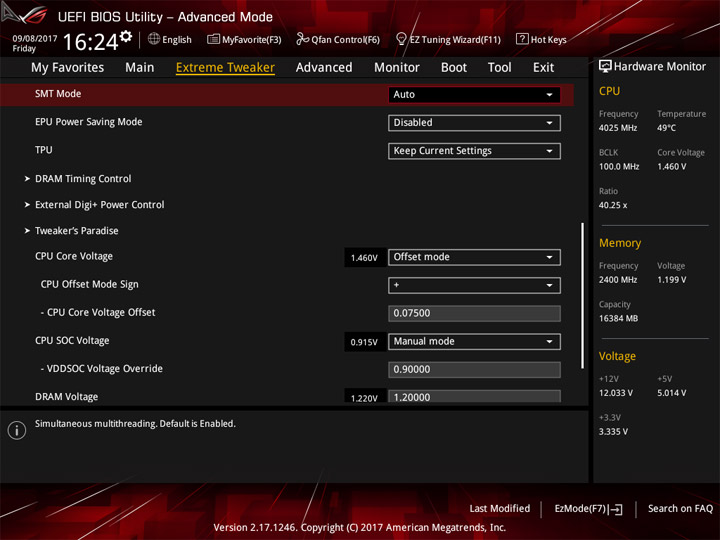Click the DRAM Voltage label
The image size is (720, 540).
pyautogui.click(x=67, y=397)
